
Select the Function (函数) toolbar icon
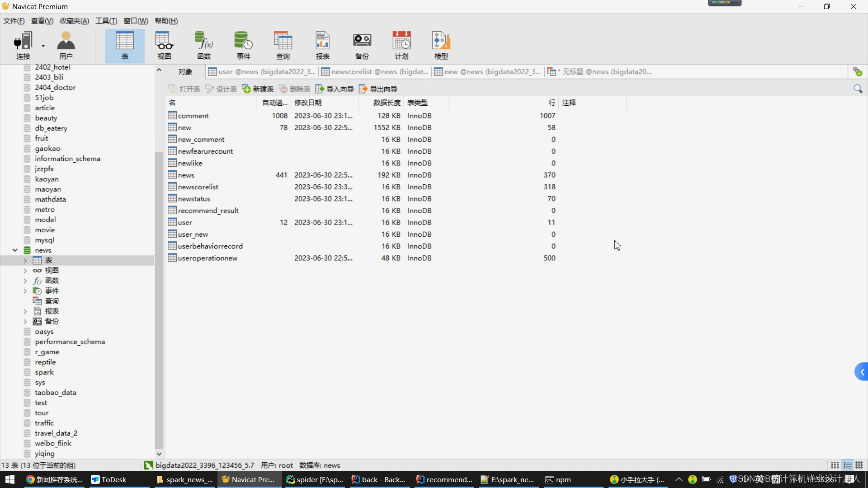tap(204, 45)
